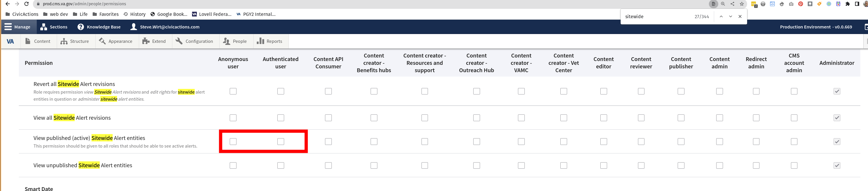
Task: Open Knowledge Base help icon
Action: 81,27
